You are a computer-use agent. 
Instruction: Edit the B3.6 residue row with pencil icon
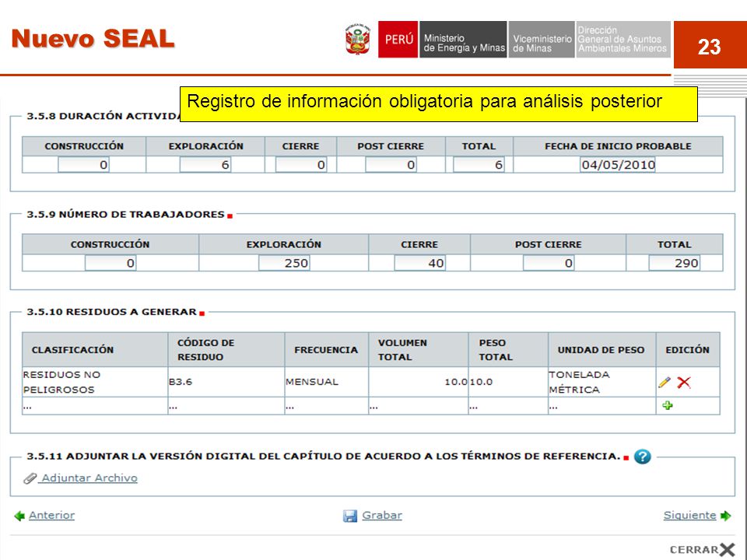[x=664, y=382]
